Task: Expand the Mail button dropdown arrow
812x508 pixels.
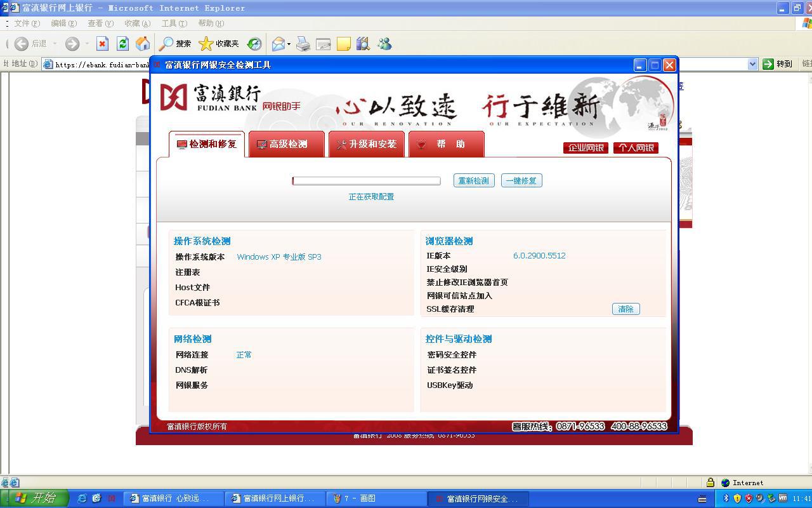Action: point(289,44)
